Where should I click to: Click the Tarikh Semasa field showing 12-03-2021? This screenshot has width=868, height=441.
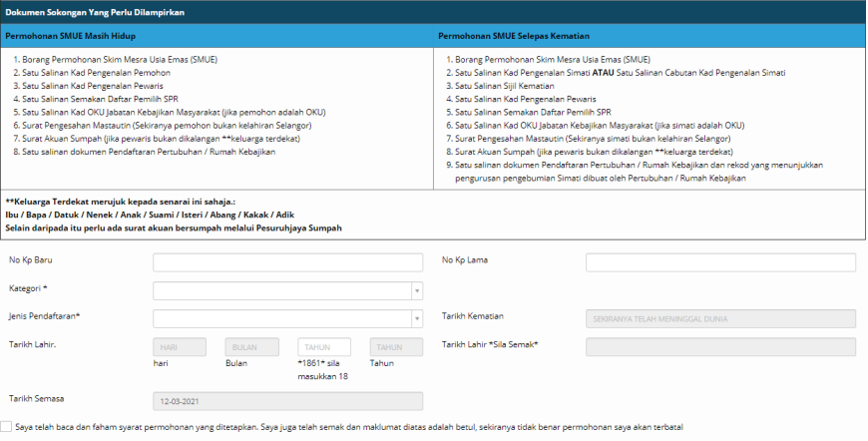287,402
